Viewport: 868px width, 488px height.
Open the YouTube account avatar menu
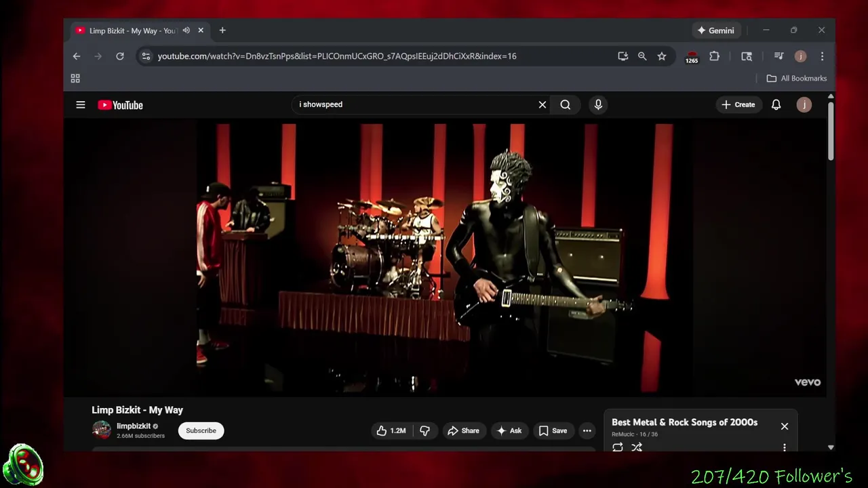(x=804, y=104)
